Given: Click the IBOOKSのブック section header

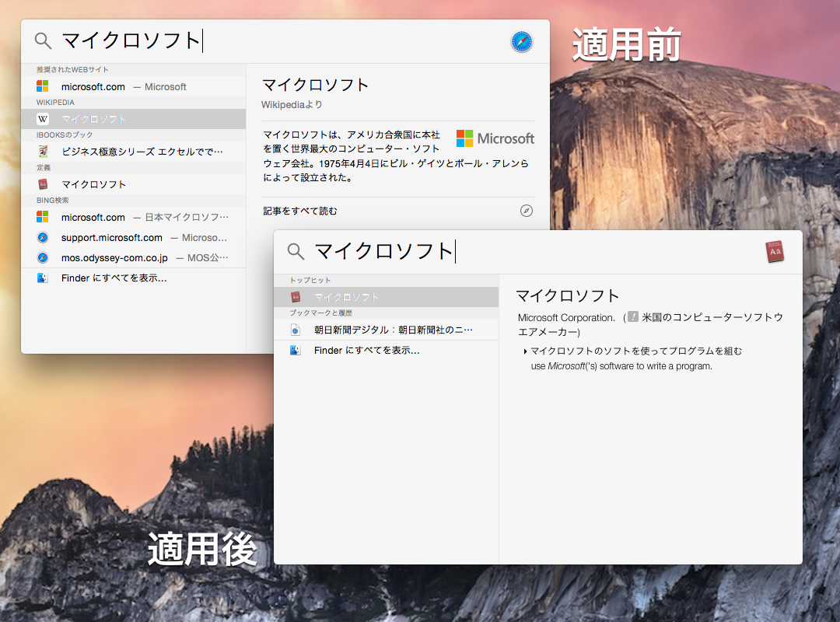Looking at the screenshot, I should pyautogui.click(x=65, y=135).
